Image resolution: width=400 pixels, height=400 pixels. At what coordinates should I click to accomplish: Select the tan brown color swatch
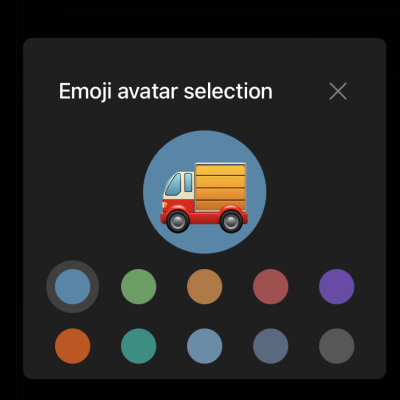click(x=205, y=287)
